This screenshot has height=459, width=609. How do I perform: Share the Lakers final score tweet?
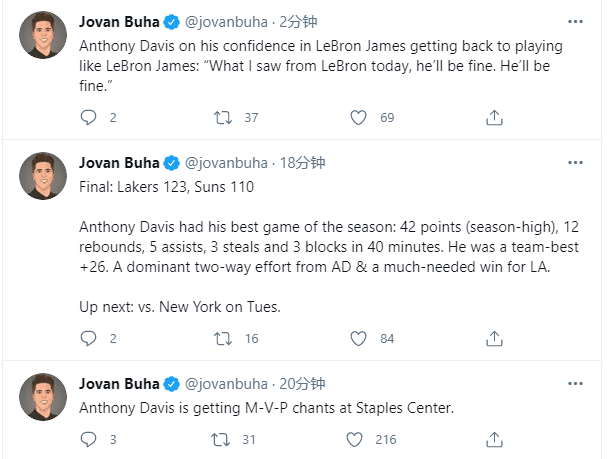click(x=494, y=339)
